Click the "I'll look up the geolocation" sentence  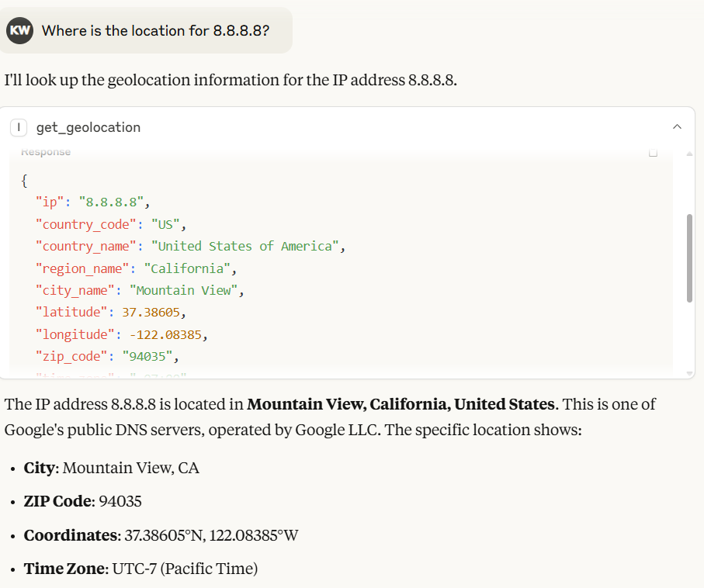pos(231,80)
